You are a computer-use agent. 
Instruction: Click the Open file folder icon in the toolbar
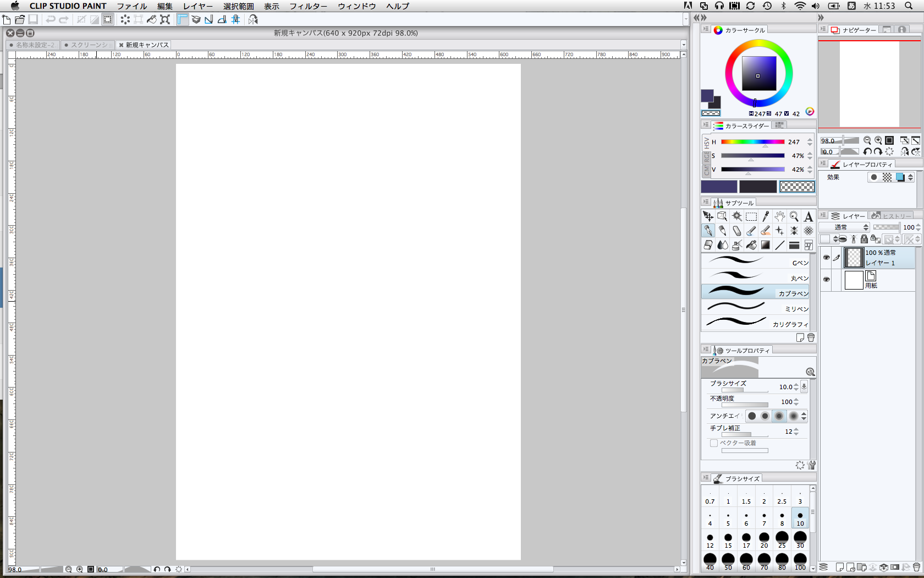(20, 19)
